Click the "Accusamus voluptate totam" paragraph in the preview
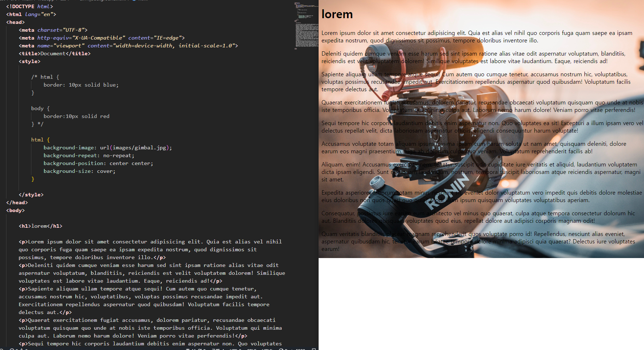644x350 pixels. click(474, 148)
